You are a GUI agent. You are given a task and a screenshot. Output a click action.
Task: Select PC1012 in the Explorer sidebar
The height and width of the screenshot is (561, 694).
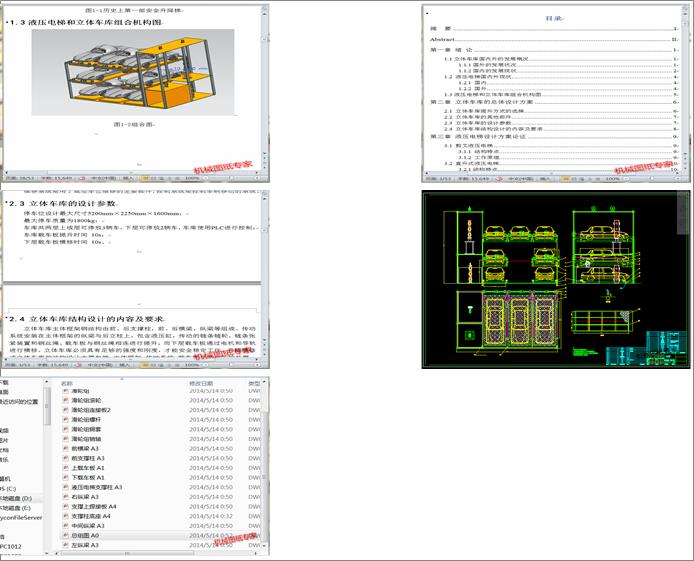pos(11,546)
